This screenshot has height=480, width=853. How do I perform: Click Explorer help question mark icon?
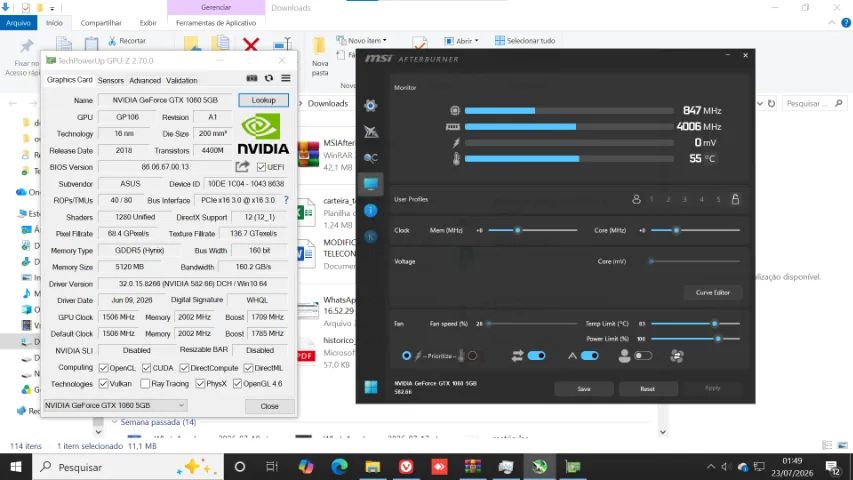[x=846, y=23]
